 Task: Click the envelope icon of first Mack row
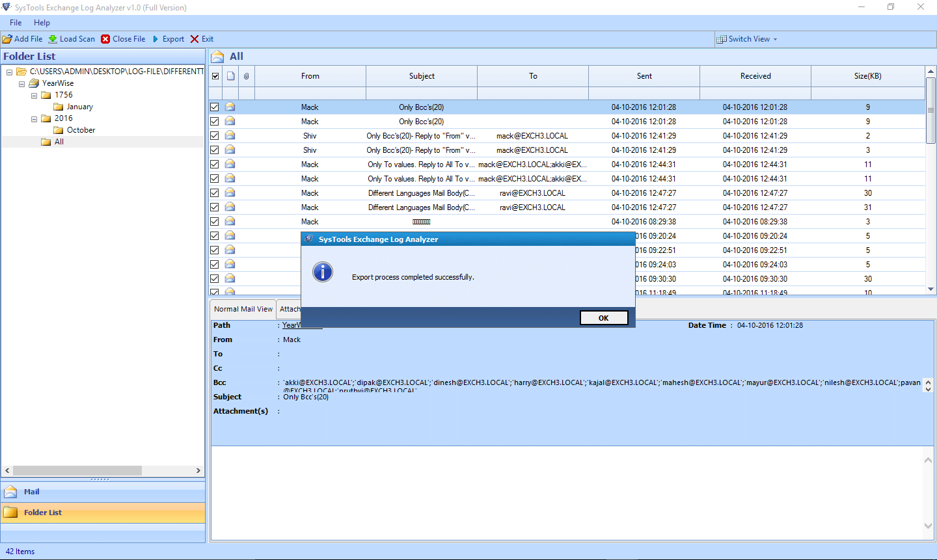click(230, 107)
